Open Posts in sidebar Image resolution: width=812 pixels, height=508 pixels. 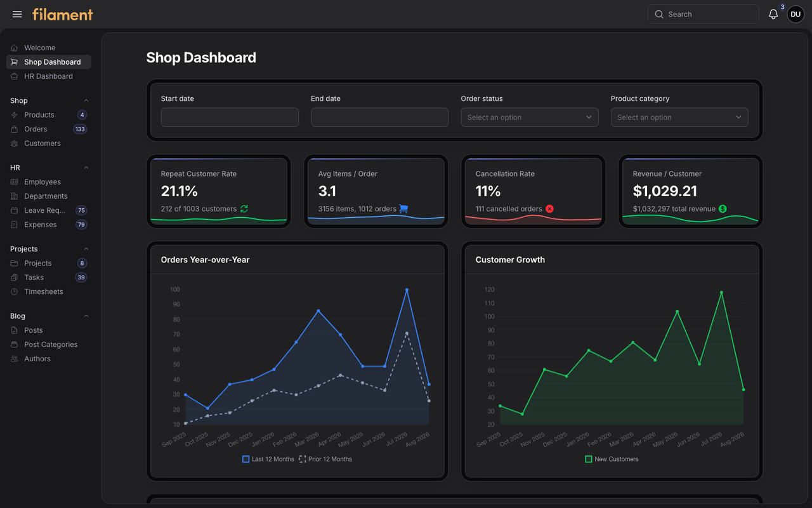point(49,330)
